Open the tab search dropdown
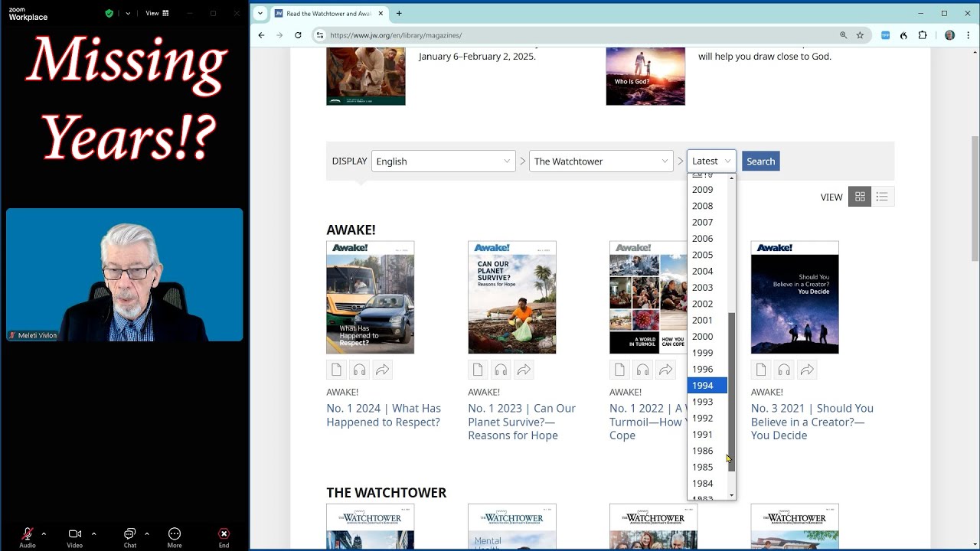980x551 pixels. pyautogui.click(x=260, y=13)
